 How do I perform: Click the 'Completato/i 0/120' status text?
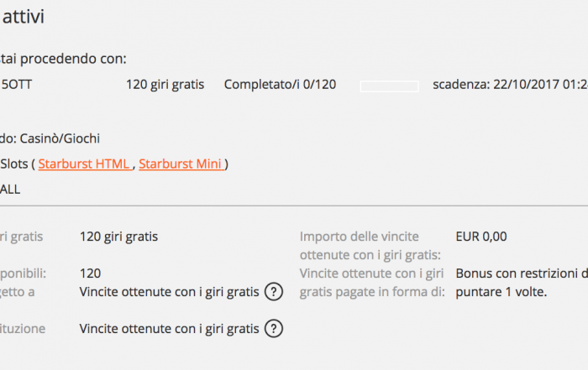(x=281, y=85)
